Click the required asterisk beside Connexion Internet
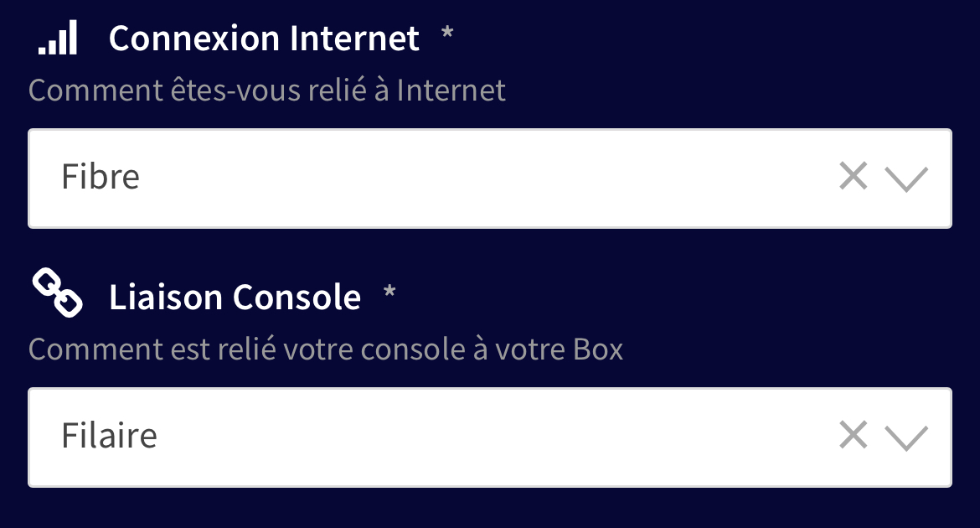980x528 pixels. [x=447, y=33]
